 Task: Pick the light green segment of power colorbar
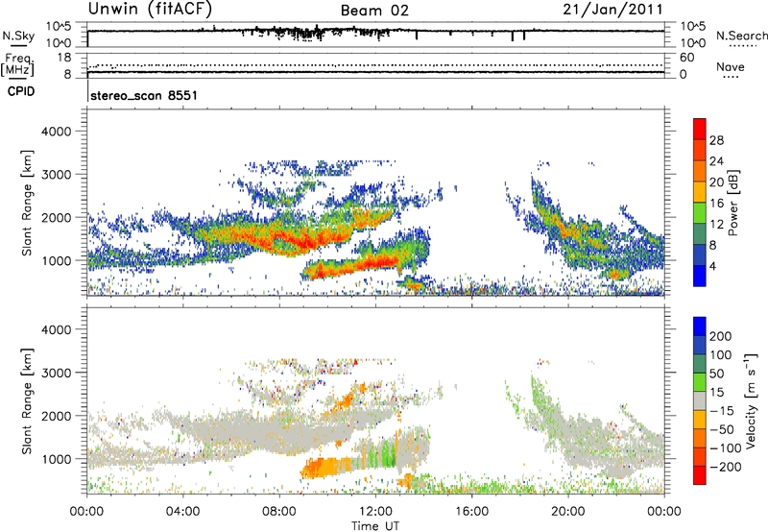coord(700,212)
